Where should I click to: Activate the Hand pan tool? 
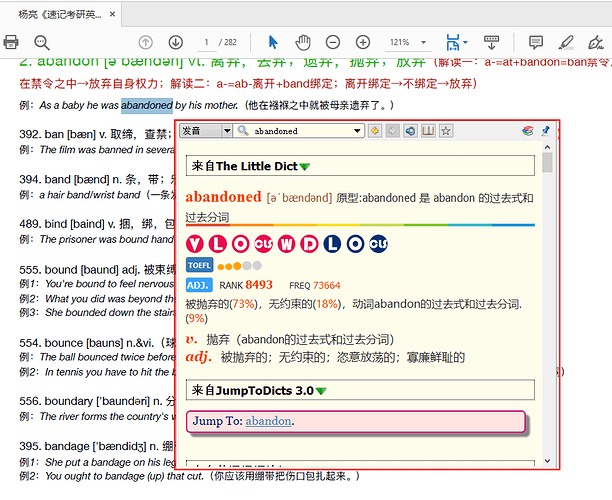[302, 42]
